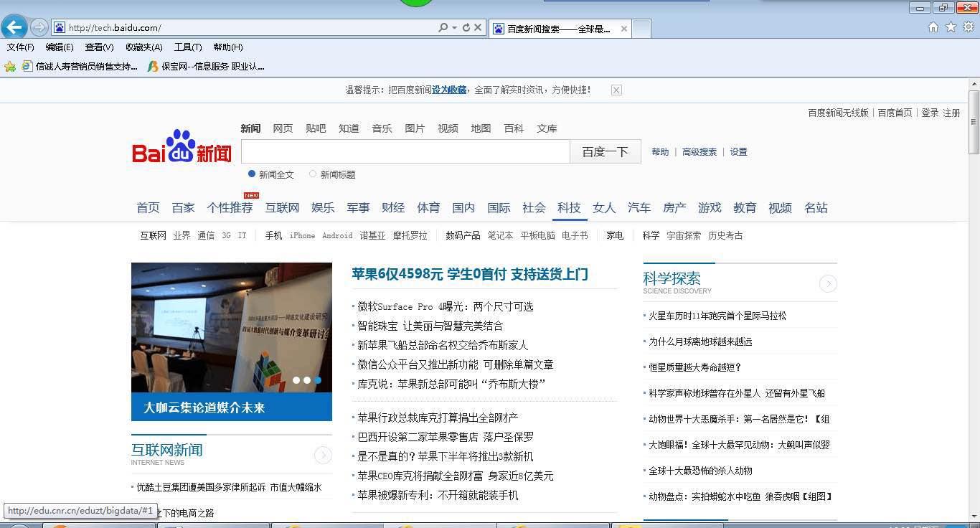Click slideshow caption 大咖云集论道媒介未来

click(x=204, y=407)
